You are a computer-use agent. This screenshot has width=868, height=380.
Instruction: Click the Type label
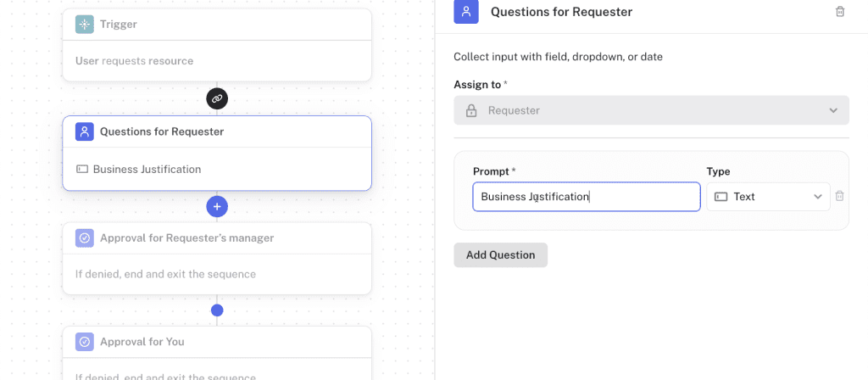(718, 171)
